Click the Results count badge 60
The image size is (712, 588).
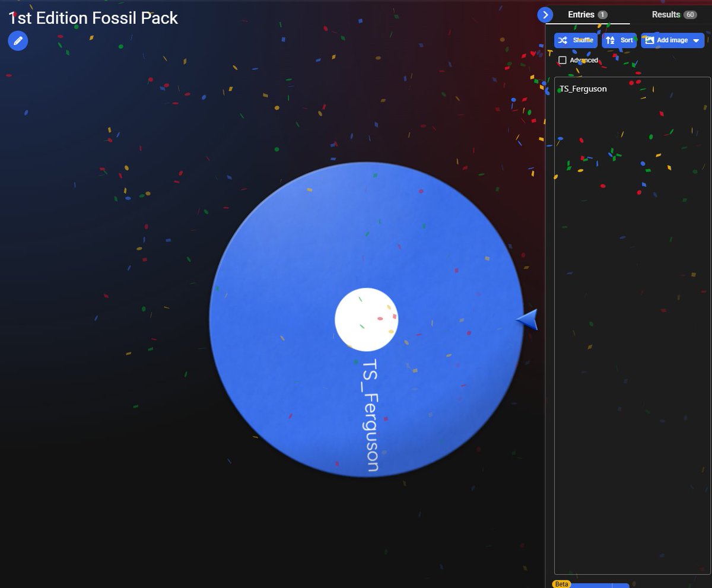click(690, 15)
